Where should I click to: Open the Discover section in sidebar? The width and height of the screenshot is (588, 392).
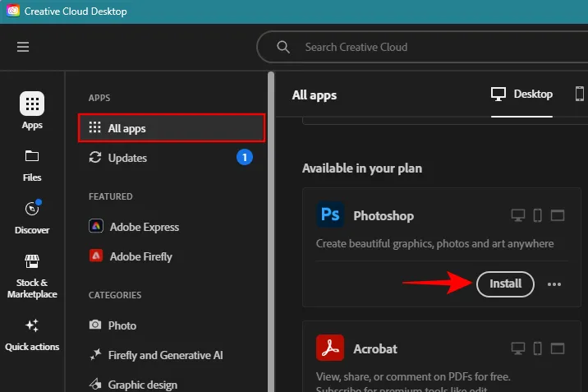(32, 218)
